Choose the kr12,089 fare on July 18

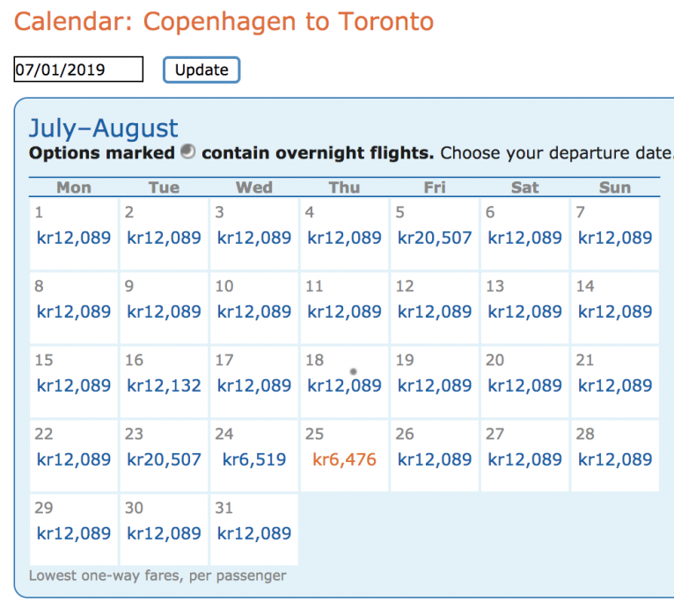344,385
